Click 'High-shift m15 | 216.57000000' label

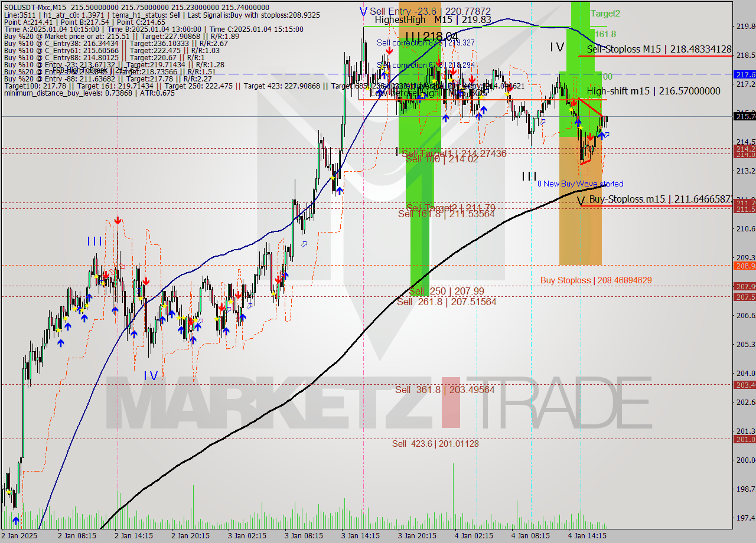654,91
